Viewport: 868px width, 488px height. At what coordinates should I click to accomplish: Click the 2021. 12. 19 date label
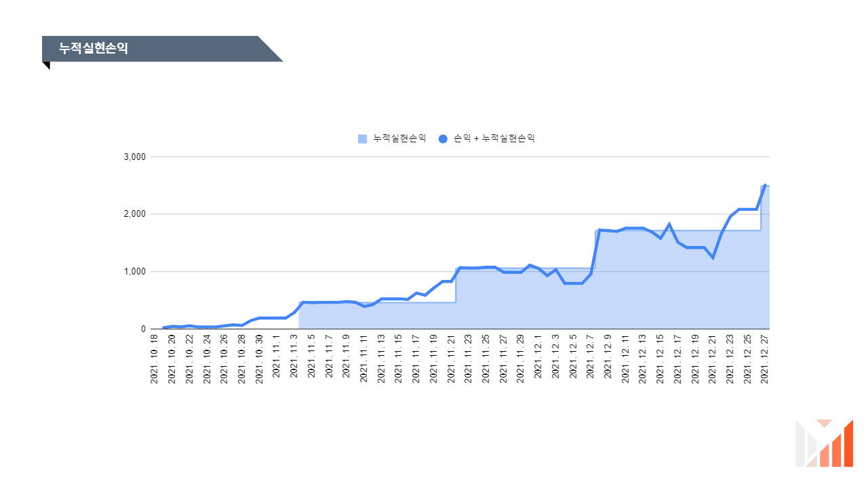(696, 359)
